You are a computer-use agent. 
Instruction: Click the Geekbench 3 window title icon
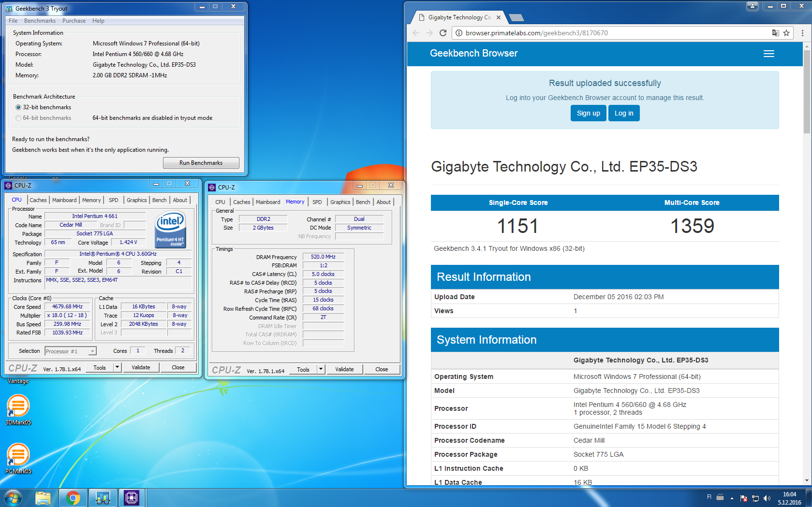(9, 9)
